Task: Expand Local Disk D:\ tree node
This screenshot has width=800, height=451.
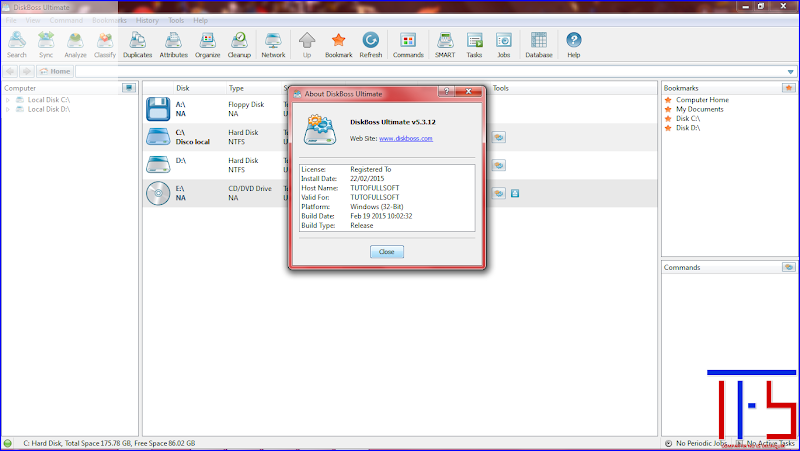Action: [8, 109]
